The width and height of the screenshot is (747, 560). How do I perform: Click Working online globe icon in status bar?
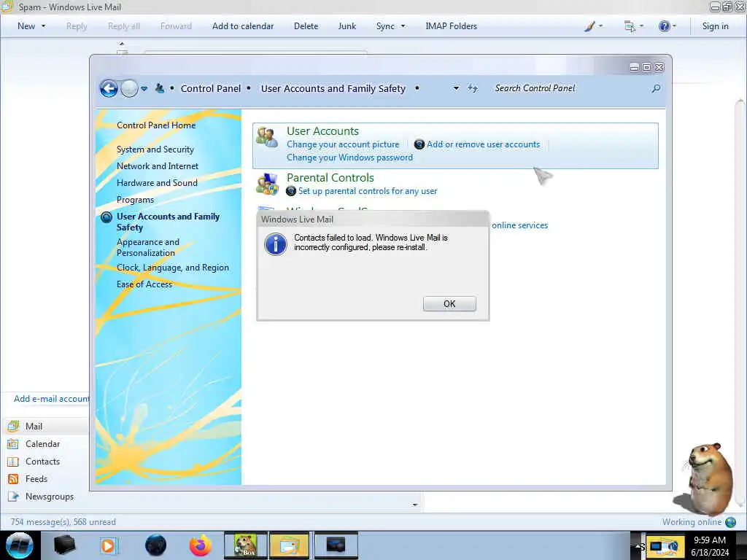pos(730,522)
